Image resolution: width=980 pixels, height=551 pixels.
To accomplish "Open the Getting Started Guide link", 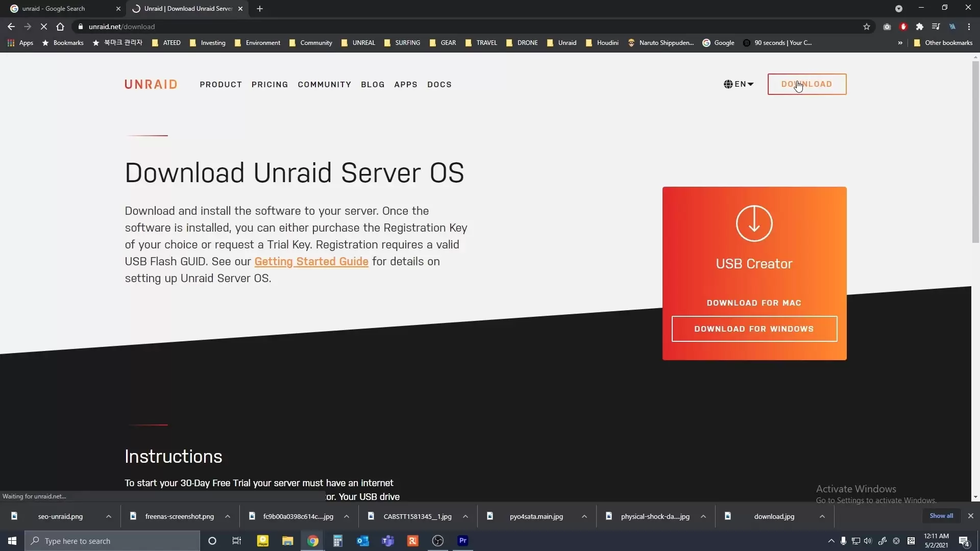I will pos(311,262).
